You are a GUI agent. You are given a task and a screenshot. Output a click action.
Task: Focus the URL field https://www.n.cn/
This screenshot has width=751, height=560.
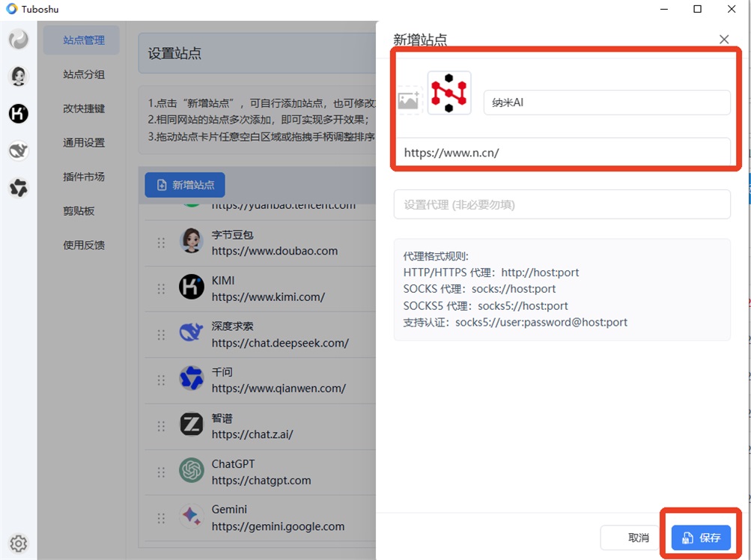562,152
